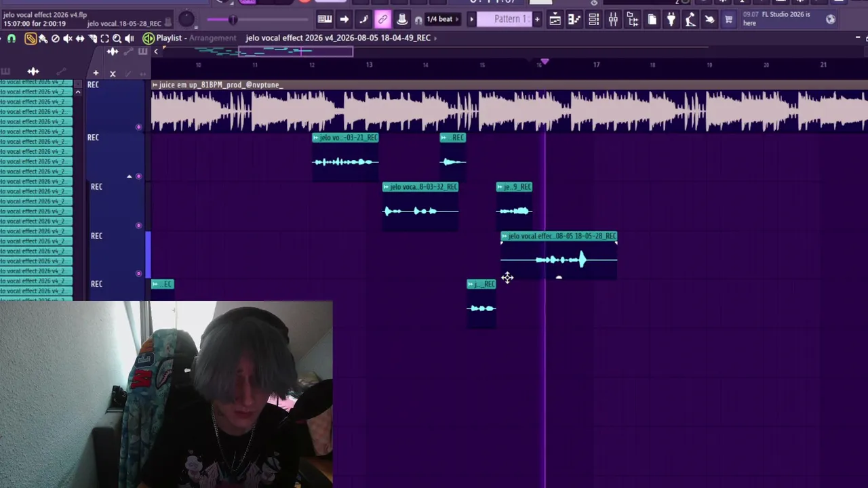The width and height of the screenshot is (868, 488).
Task: Select the je..9_REC clip title
Action: tap(514, 187)
